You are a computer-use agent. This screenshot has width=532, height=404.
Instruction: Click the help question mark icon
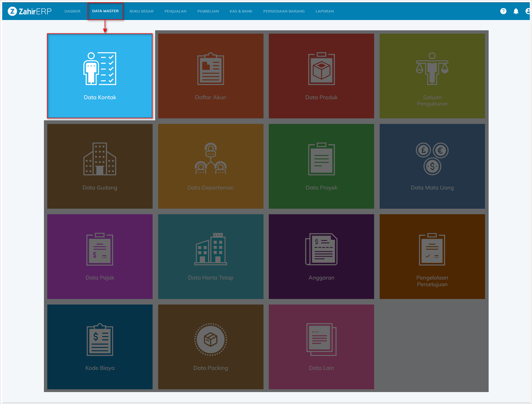503,11
